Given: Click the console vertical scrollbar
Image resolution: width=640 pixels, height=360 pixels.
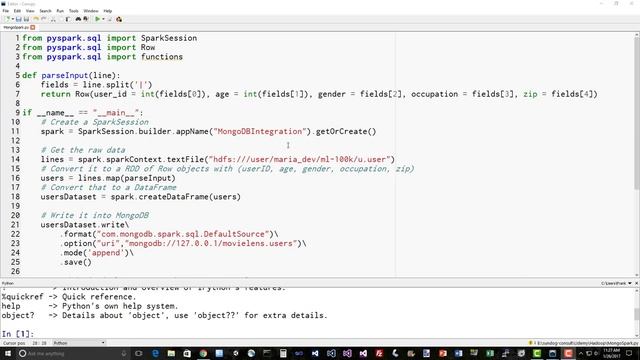Looking at the screenshot, I should tap(637, 313).
